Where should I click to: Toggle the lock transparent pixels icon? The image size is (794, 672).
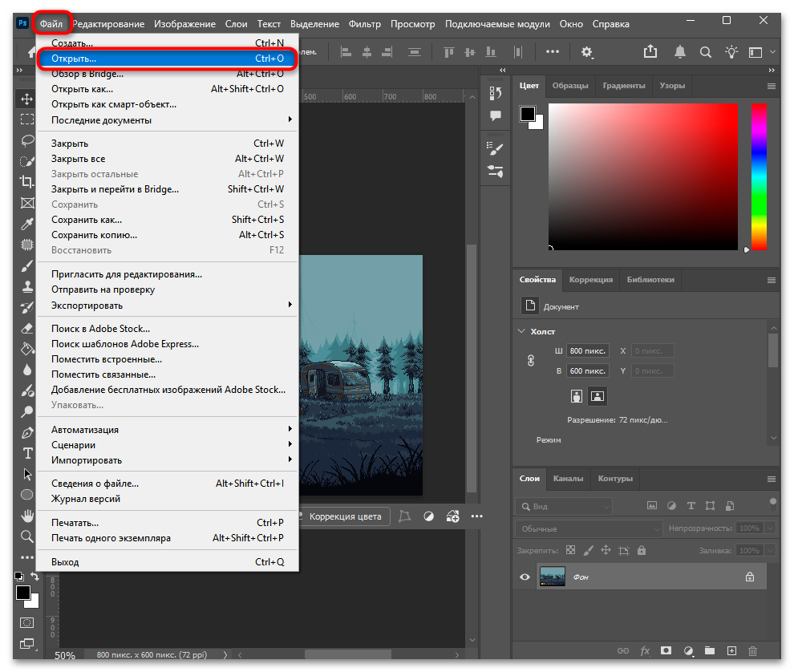click(571, 550)
